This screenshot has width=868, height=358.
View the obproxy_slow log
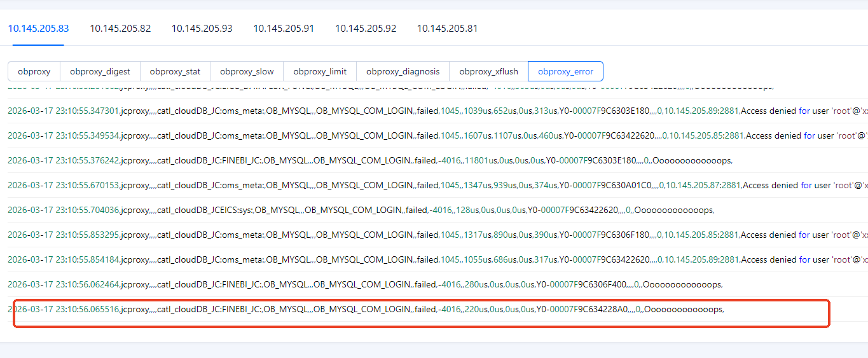coord(247,72)
